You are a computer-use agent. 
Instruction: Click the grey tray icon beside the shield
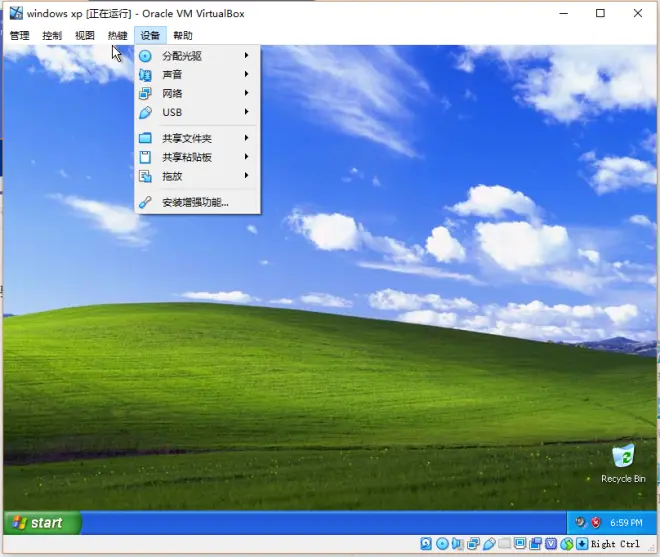[580, 522]
